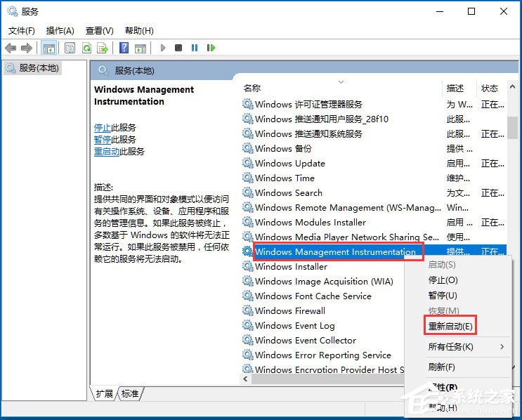Click gear icon beside Windows Font Cache Service
The width and height of the screenshot is (522, 420).
[x=248, y=295]
